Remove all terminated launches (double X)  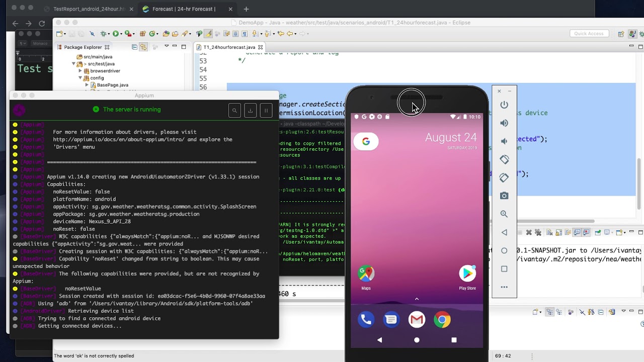538,232
